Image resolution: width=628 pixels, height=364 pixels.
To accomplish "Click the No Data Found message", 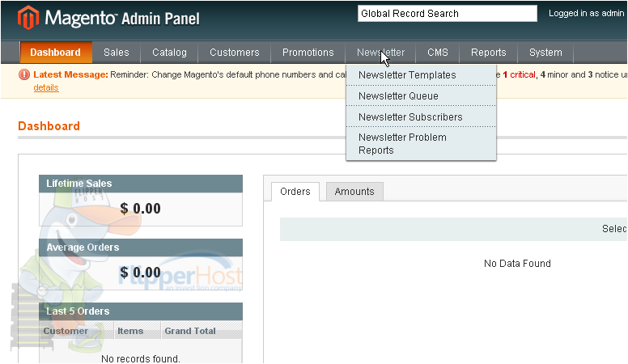I will click(x=517, y=264).
